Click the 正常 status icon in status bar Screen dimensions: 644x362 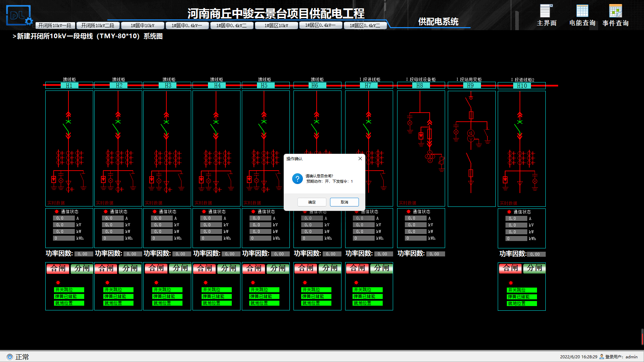pyautogui.click(x=10, y=357)
